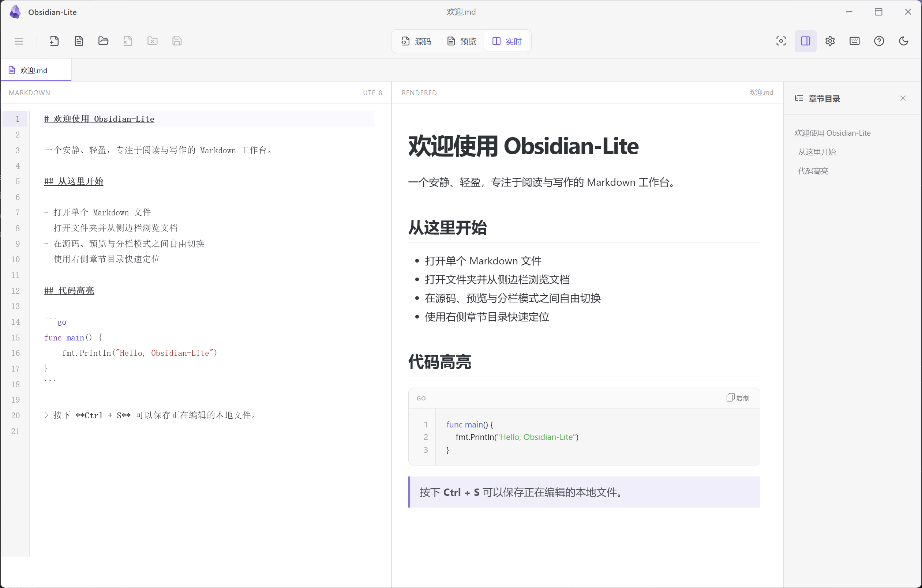Open a single file via the document icon
This screenshot has width=922, height=588.
pos(79,41)
